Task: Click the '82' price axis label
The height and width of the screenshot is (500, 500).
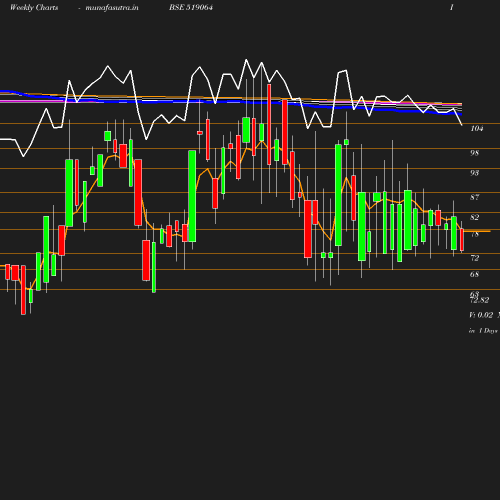Action: [474, 217]
